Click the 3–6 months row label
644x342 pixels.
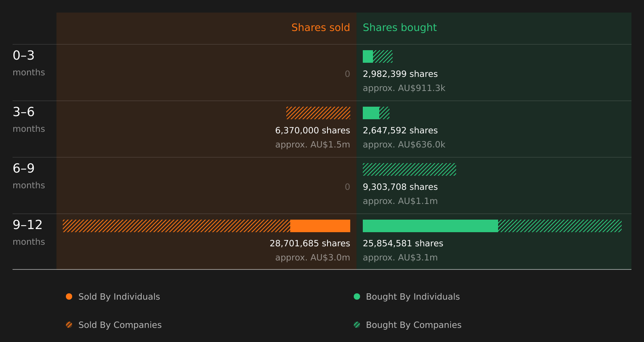(x=29, y=120)
